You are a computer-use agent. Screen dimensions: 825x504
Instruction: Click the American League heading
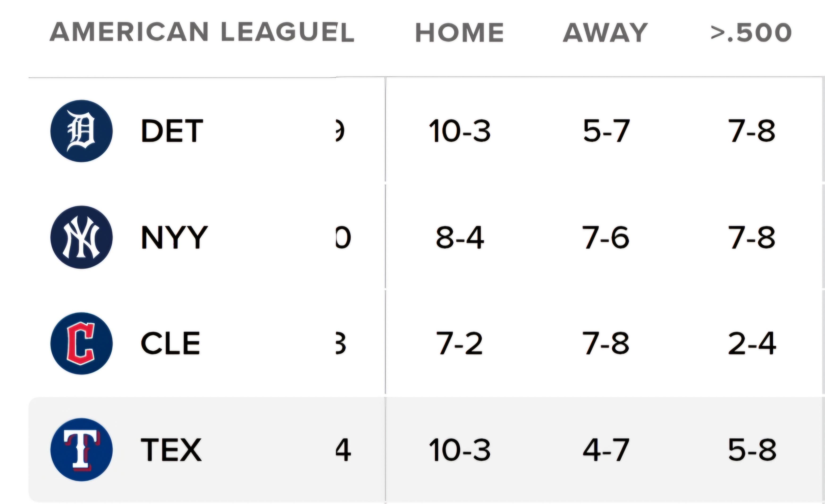click(202, 32)
